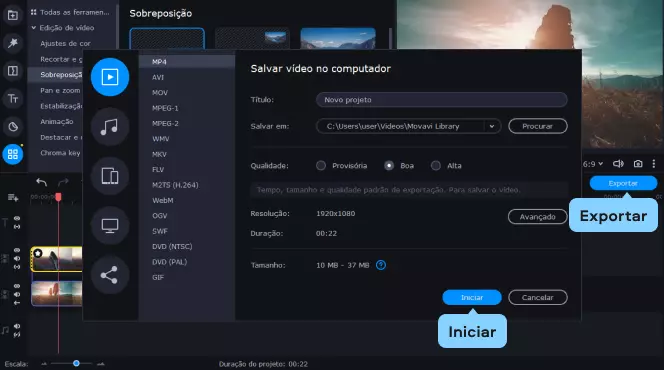Collapse the Edição de vídeo tree section
Screen dimensions: 664x370
tap(33, 28)
